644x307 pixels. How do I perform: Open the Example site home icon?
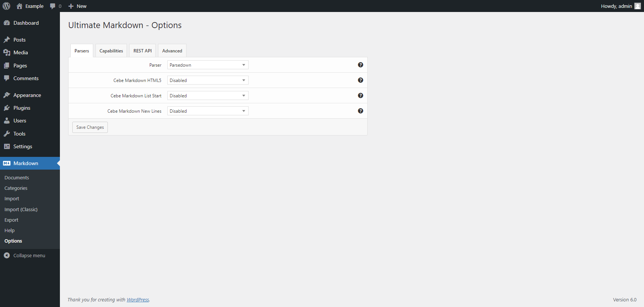tap(19, 6)
